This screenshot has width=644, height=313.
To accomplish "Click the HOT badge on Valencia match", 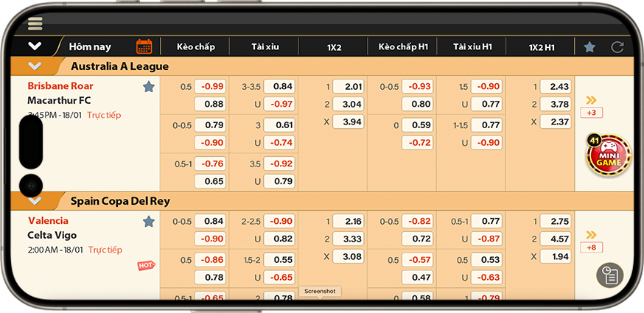I will (147, 266).
